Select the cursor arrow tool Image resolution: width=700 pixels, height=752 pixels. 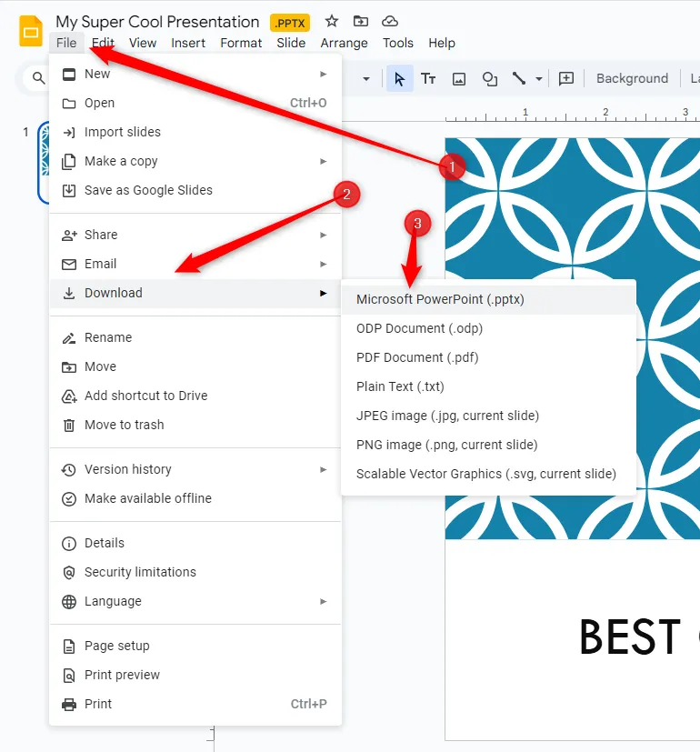coord(399,78)
